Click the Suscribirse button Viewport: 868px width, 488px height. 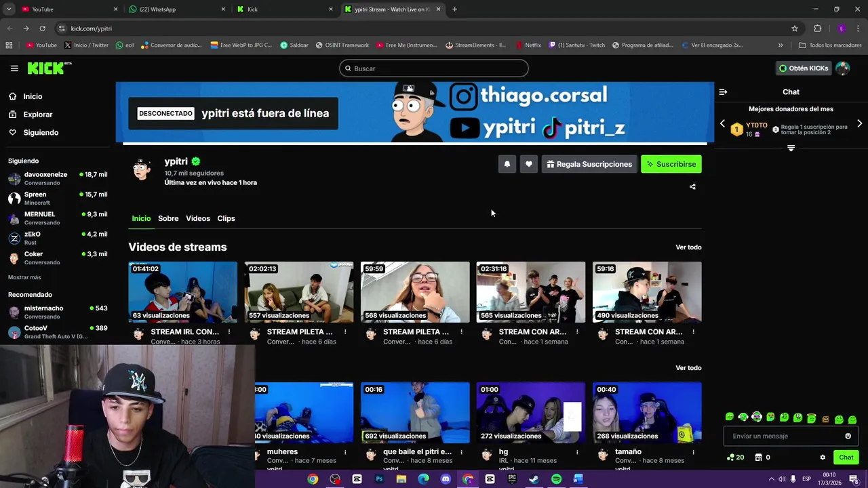[x=671, y=164]
